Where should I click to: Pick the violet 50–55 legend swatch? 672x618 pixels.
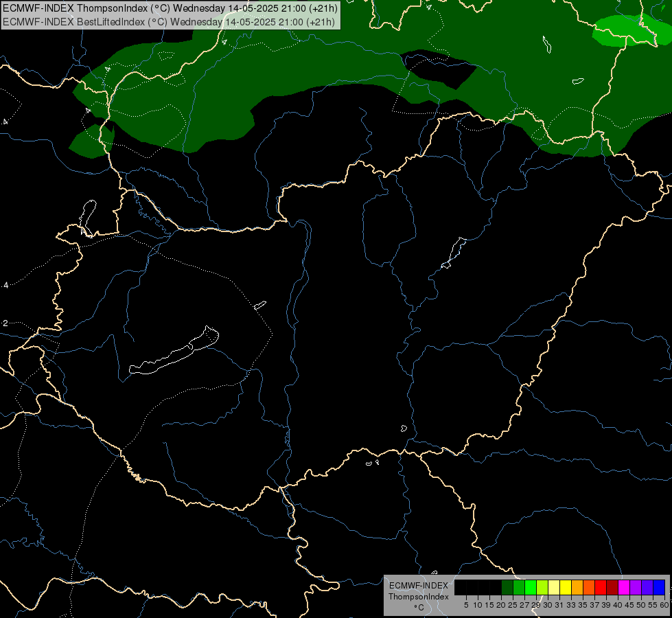(647, 587)
